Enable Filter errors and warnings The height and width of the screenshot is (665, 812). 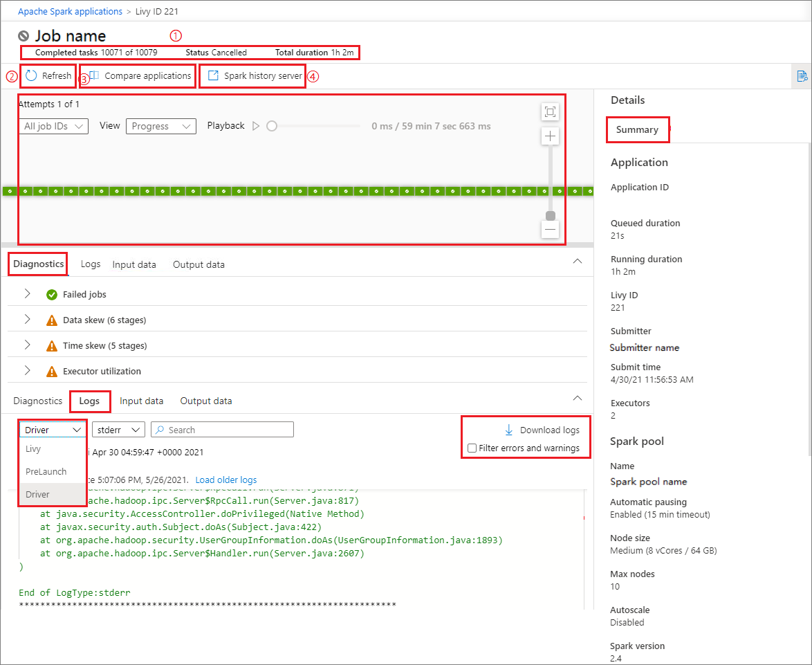(x=472, y=447)
